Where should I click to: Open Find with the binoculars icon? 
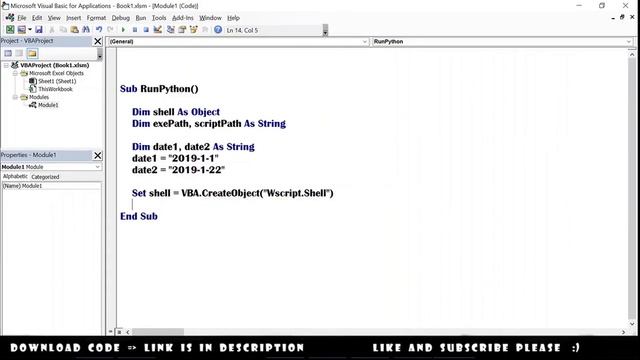click(86, 30)
